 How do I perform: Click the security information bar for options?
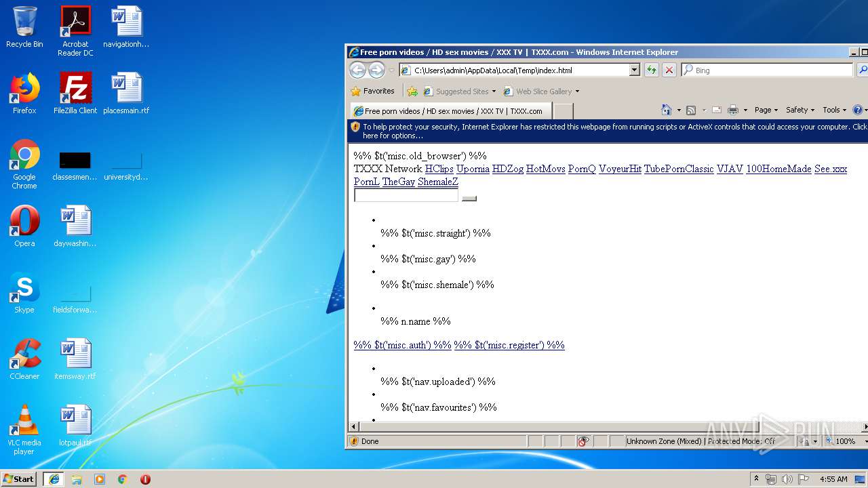point(608,131)
